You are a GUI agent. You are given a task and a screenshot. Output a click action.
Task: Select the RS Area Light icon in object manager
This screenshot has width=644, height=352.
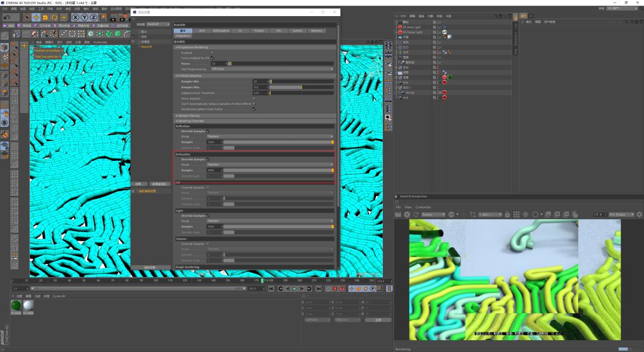click(400, 27)
